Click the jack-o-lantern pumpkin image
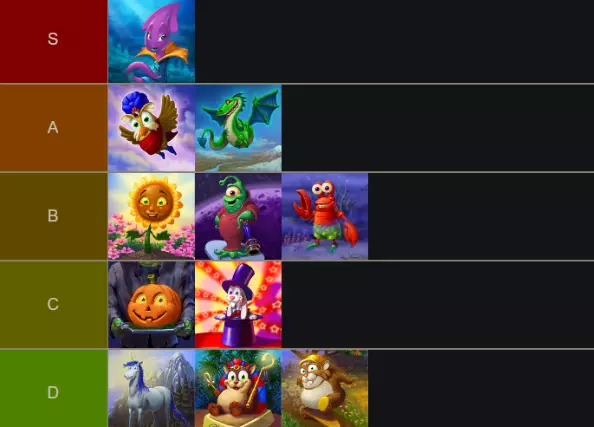The height and width of the screenshot is (427, 594). click(x=152, y=305)
